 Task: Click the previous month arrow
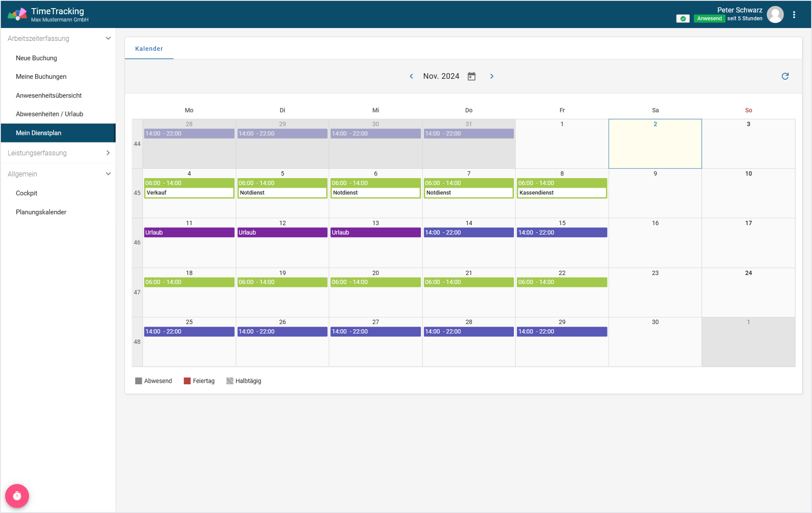(411, 76)
